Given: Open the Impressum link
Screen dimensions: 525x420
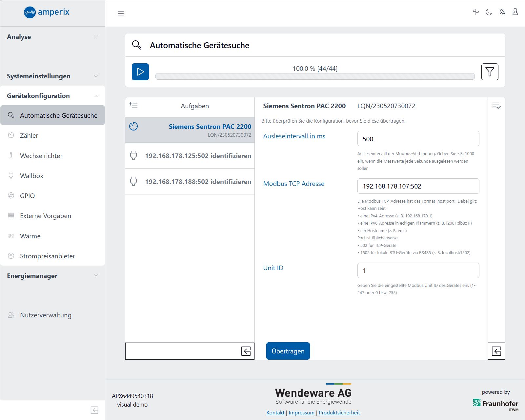Looking at the screenshot, I should tap(301, 412).
